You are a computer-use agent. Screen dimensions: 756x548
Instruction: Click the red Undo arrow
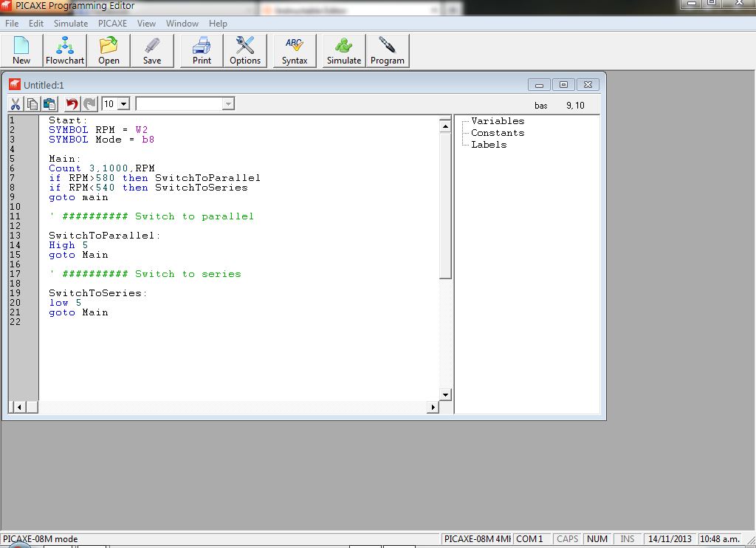click(72, 103)
